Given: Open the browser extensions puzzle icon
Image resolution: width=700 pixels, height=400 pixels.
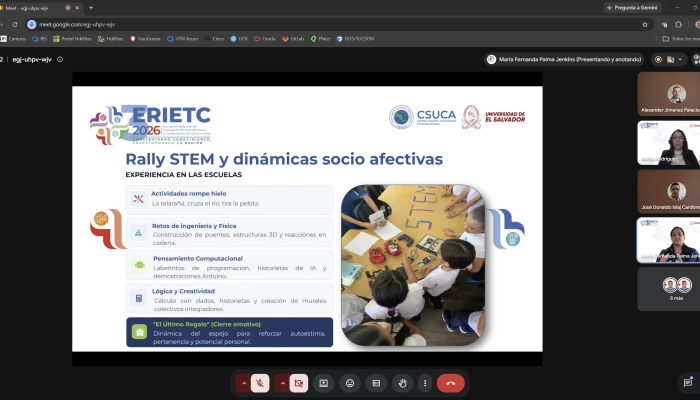Looking at the screenshot, I should point(679,25).
